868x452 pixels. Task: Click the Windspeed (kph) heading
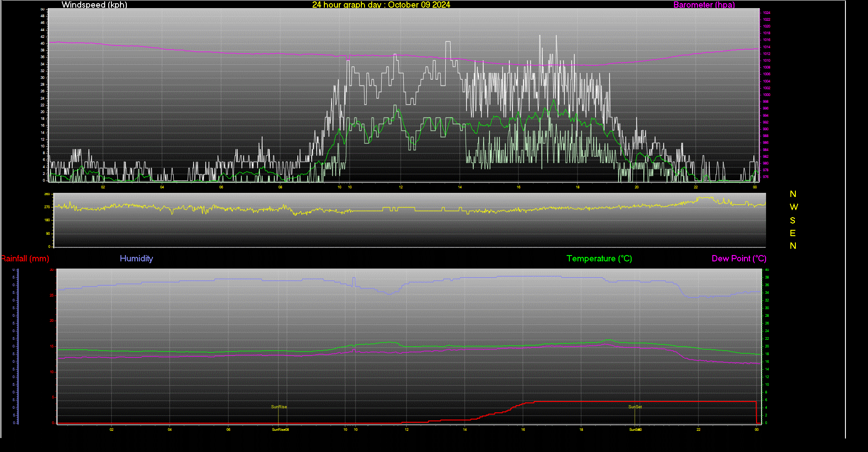(94, 5)
